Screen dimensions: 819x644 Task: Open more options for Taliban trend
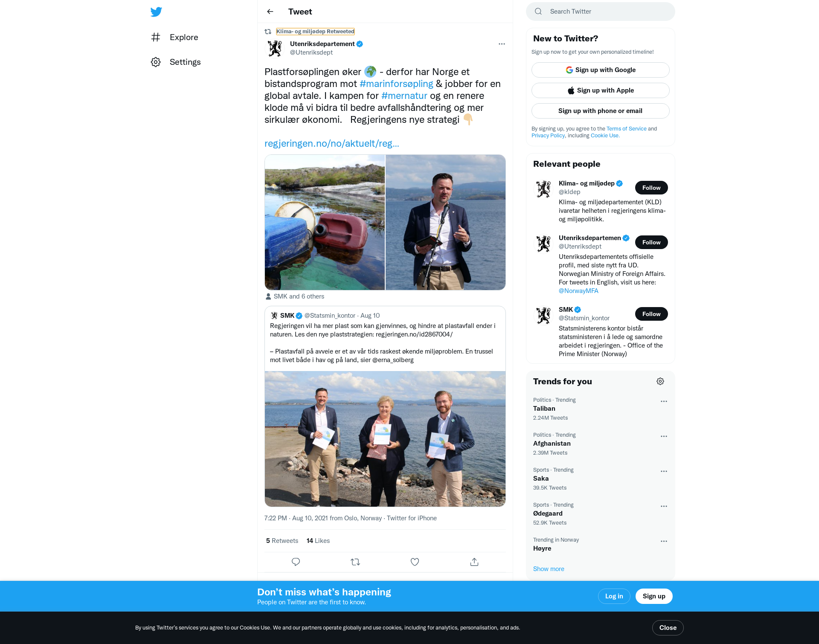[664, 401]
